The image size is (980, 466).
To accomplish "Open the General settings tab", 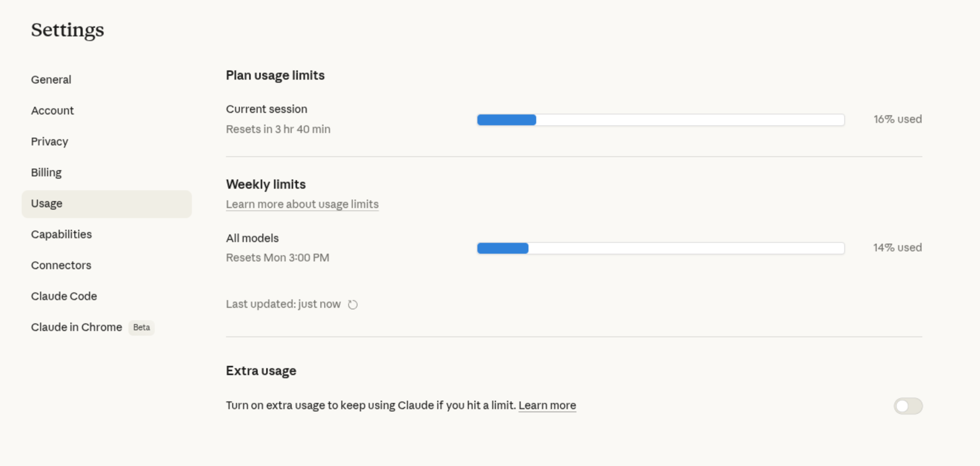I will click(51, 80).
